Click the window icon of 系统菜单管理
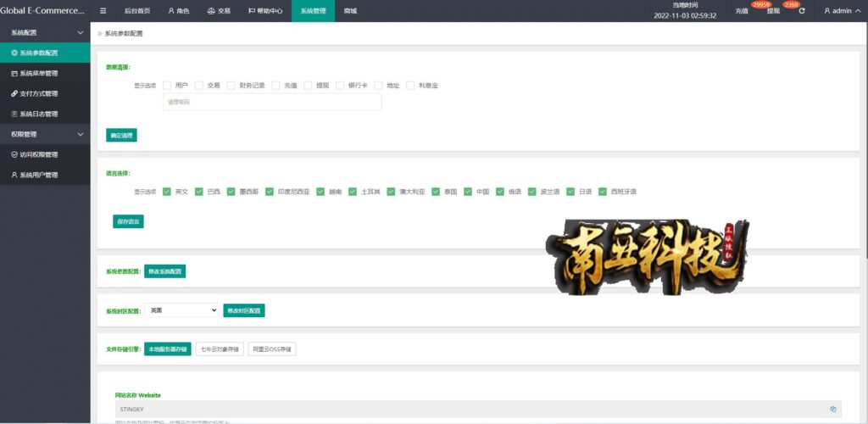 [14, 73]
